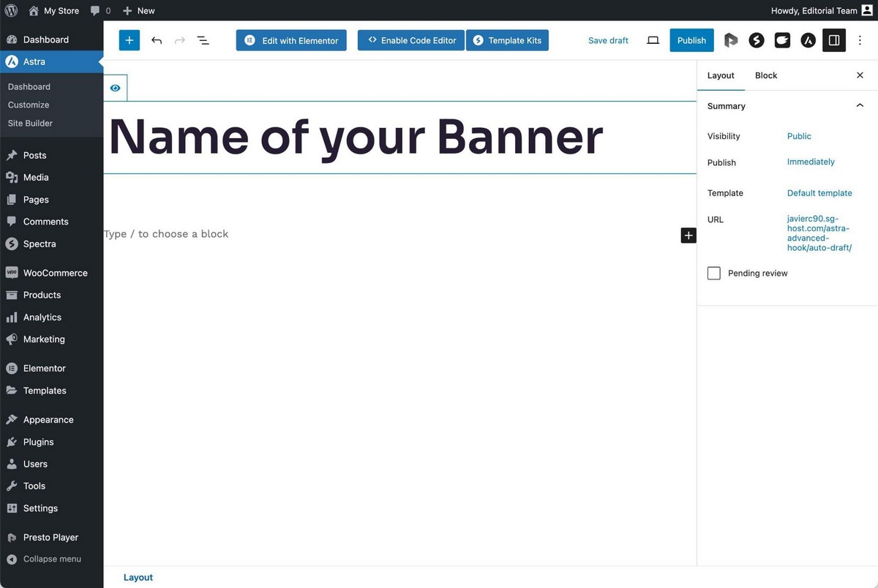Screen dimensions: 878x588
Task: Click Enable Code Editor button
Action: pos(410,40)
